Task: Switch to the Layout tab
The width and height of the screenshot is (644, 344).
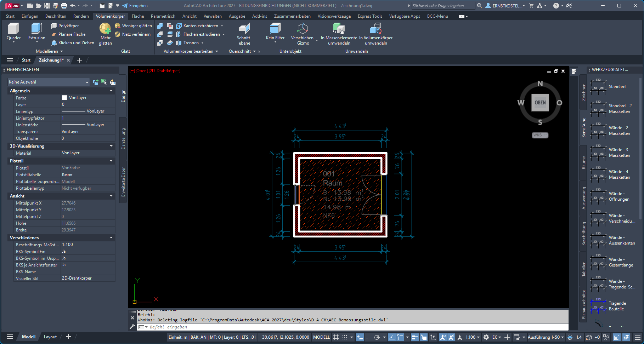Action: click(x=50, y=337)
